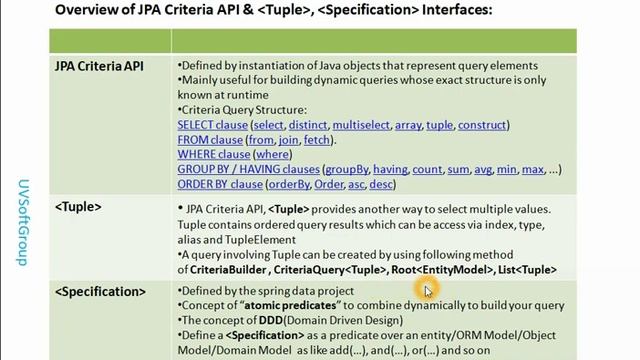
Task: Click the text 'known at runtime'
Action: pyautogui.click(x=223, y=95)
